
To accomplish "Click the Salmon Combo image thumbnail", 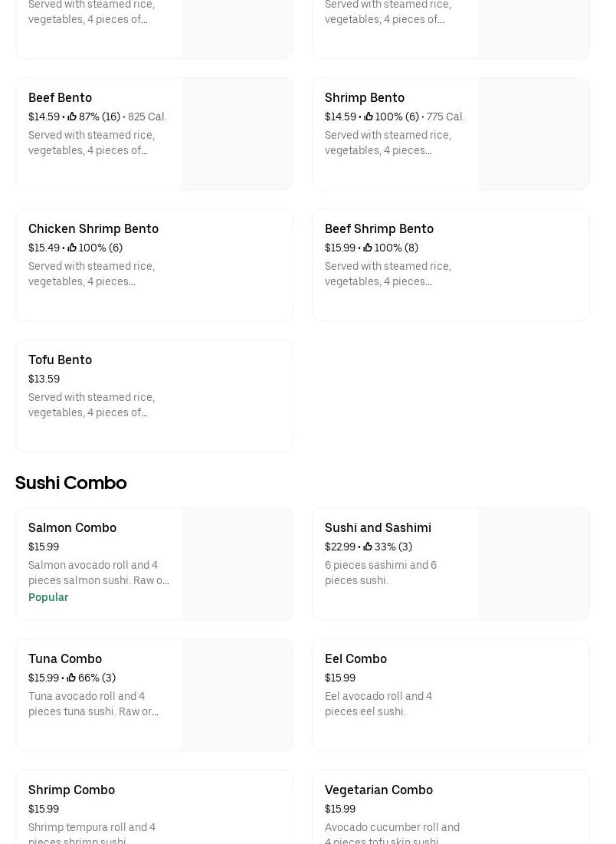I will (x=237, y=563).
